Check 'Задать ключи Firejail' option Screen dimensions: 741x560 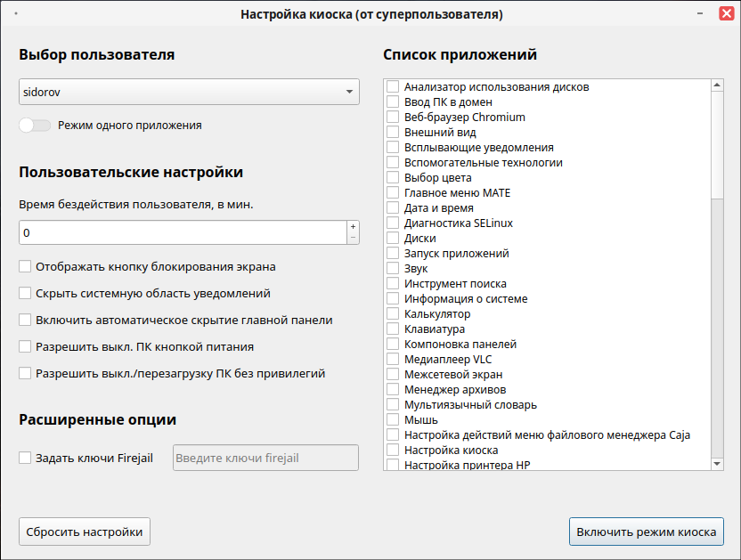25,458
